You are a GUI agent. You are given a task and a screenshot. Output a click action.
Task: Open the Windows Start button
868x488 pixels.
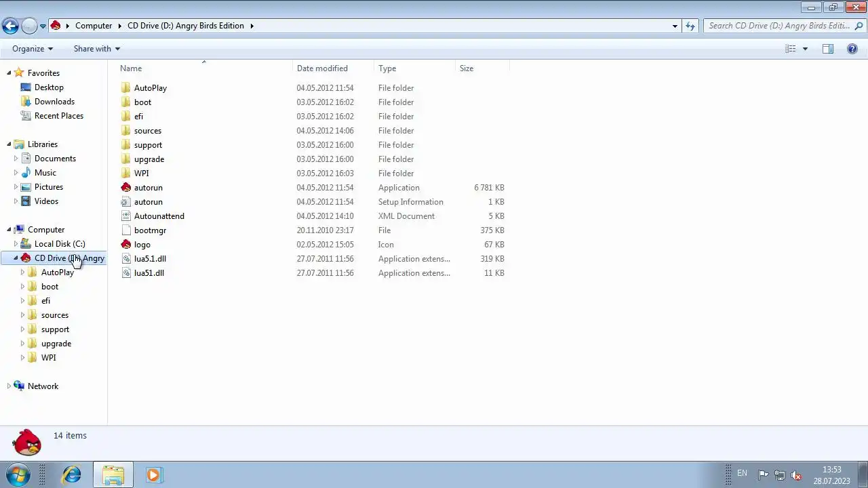click(18, 474)
